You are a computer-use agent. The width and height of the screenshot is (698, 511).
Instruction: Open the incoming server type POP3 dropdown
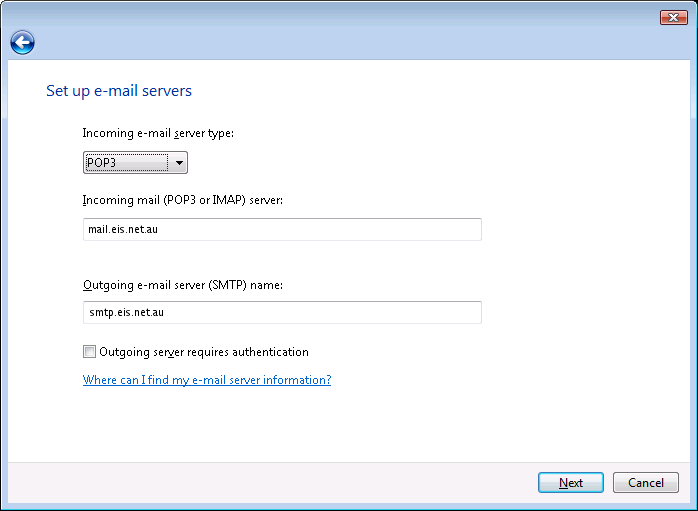(x=135, y=163)
